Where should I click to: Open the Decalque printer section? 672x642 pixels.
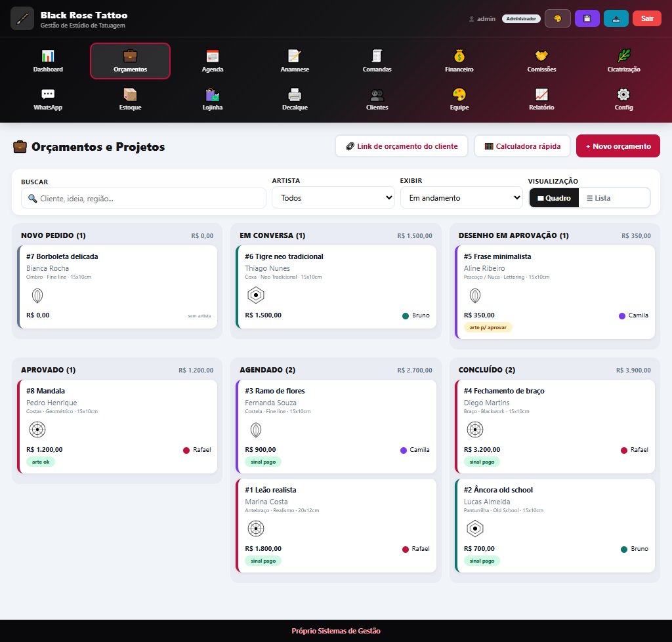pyautogui.click(x=295, y=99)
